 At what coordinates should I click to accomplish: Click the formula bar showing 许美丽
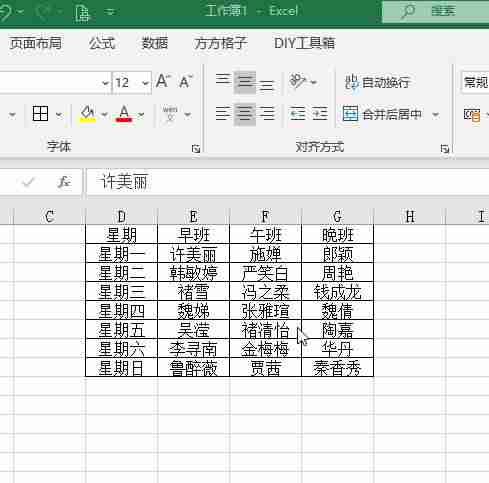(288, 182)
